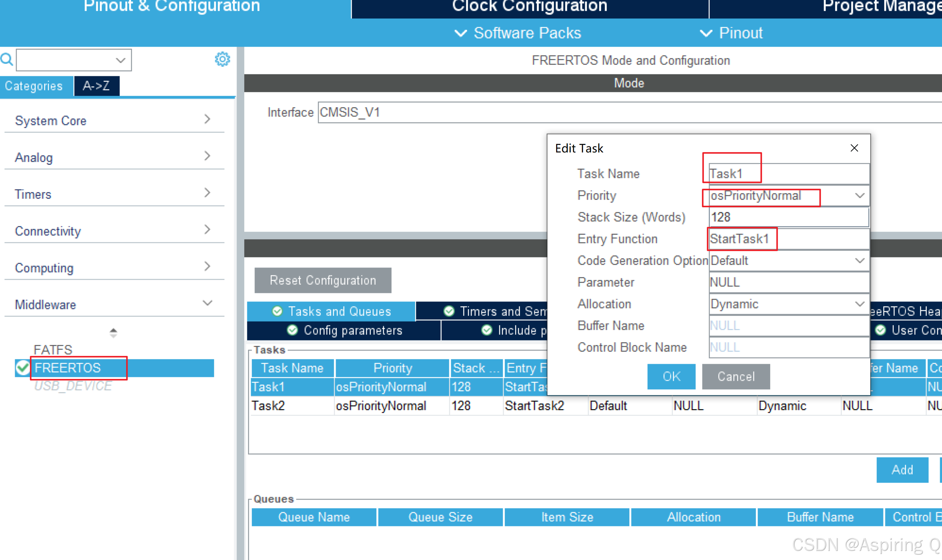Click Cancel in Edit Task dialog
The image size is (942, 560).
[x=736, y=376]
